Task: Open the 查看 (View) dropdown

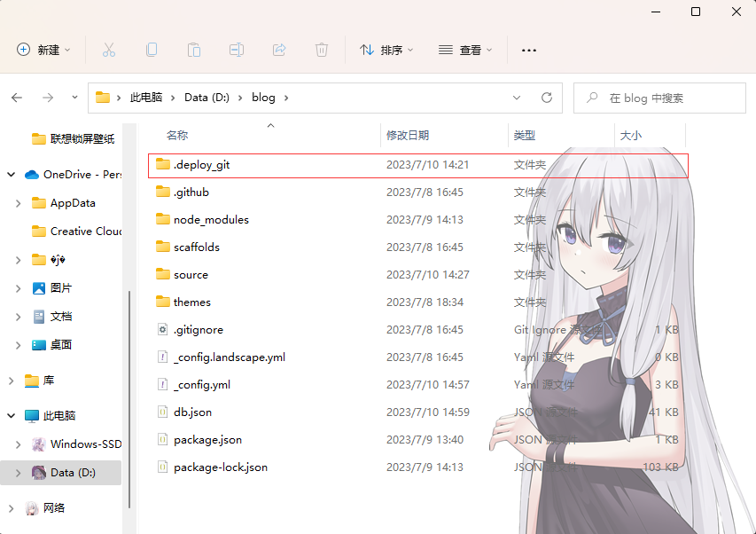Action: (x=465, y=50)
